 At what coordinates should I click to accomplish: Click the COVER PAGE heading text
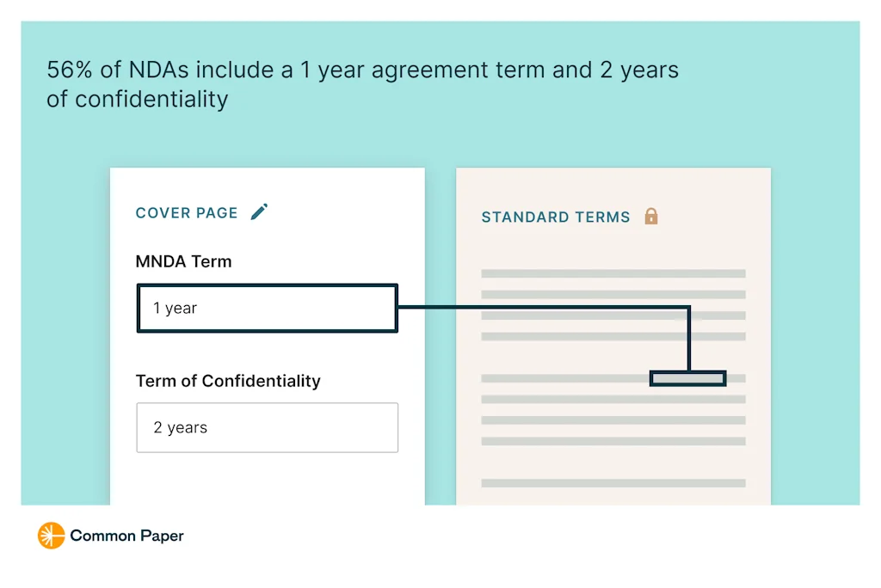[x=187, y=212]
